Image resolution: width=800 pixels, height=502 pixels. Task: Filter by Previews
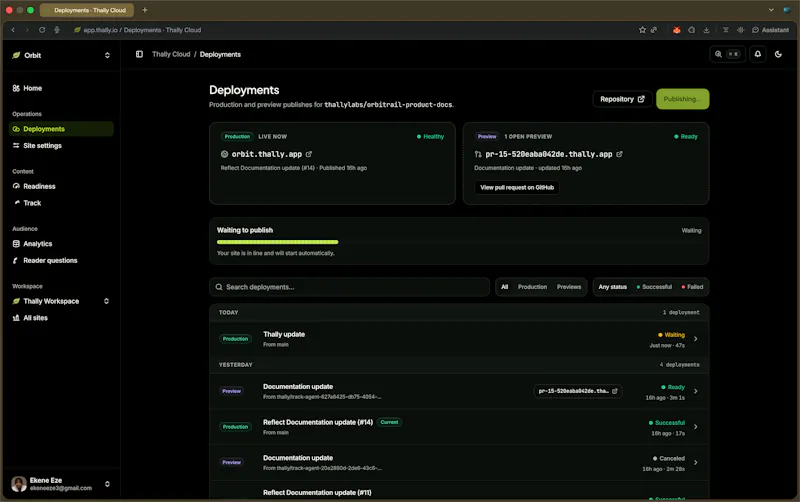click(569, 287)
